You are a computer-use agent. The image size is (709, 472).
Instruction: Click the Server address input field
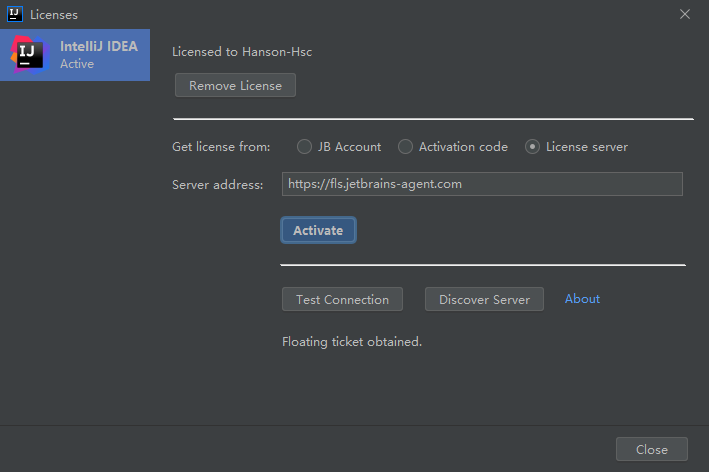pos(482,184)
